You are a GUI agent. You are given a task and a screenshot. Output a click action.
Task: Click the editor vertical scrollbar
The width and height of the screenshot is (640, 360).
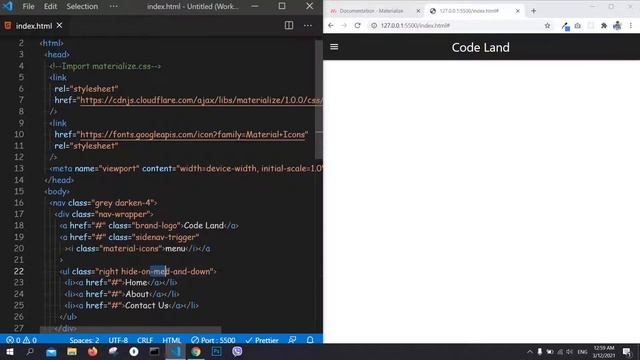click(318, 99)
